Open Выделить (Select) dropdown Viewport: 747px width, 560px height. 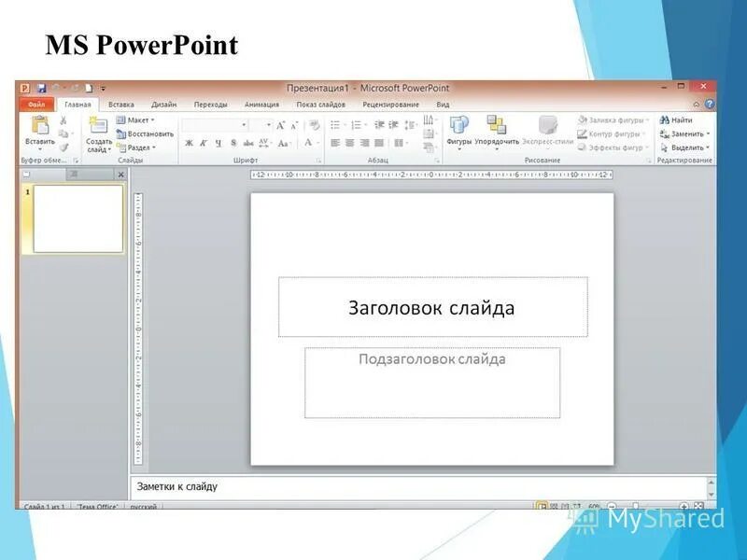685,147
